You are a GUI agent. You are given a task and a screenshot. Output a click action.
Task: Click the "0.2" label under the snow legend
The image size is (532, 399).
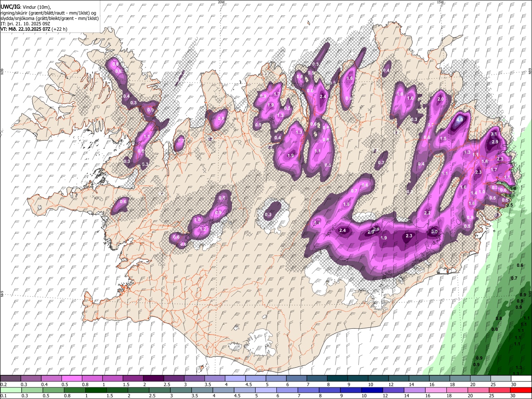click(x=3, y=384)
